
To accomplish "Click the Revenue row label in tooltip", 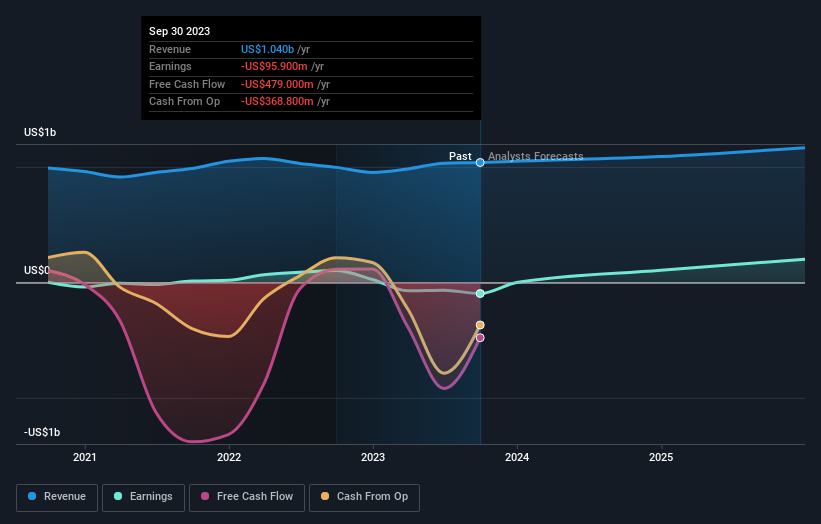I will (170, 49).
